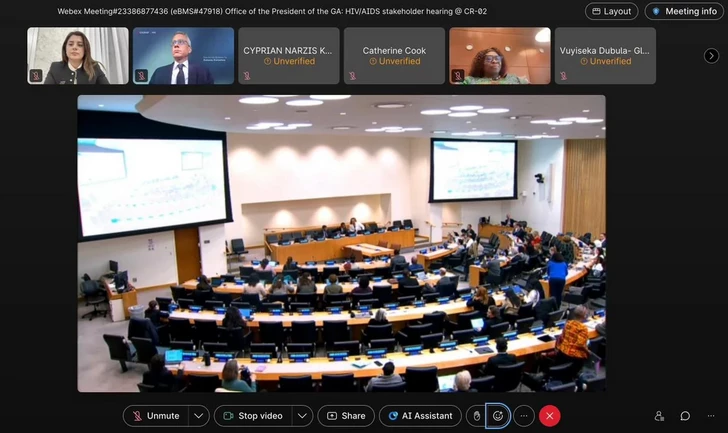This screenshot has height=433, width=728.
Task: Click the red leave meeting button
Action: [550, 416]
